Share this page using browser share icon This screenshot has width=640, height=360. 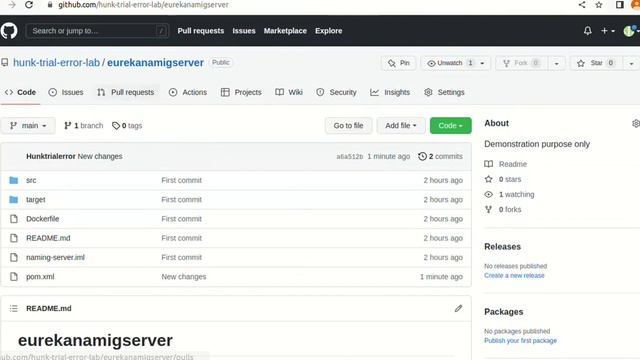[x=582, y=5]
